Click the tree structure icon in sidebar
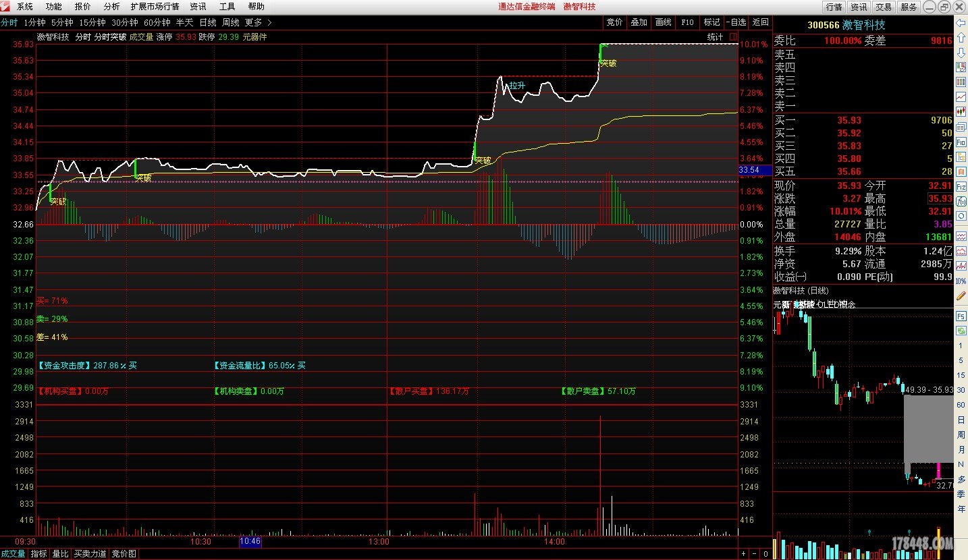The image size is (968, 560). (x=960, y=156)
